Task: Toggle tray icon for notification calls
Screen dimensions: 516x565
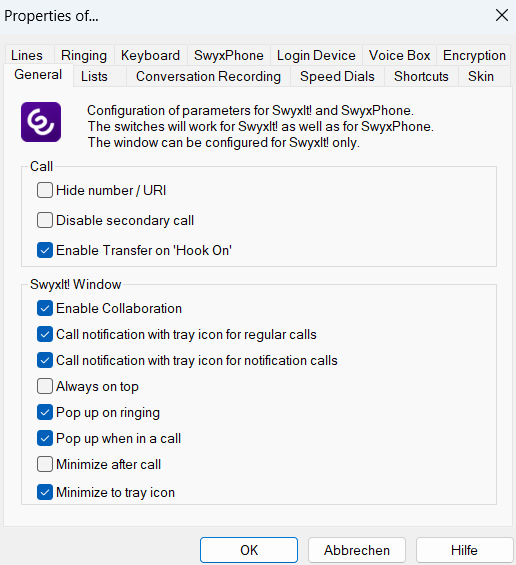Action: 45,360
